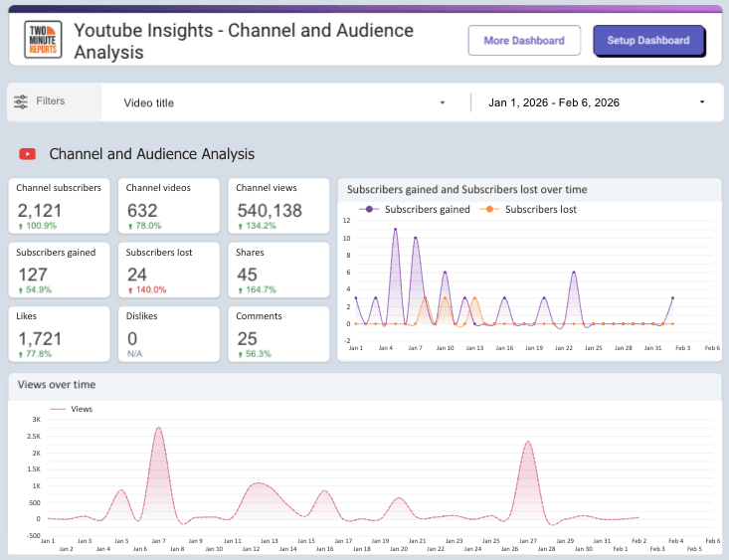The image size is (729, 560).
Task: Click the Comments value 25
Action: pos(247,338)
